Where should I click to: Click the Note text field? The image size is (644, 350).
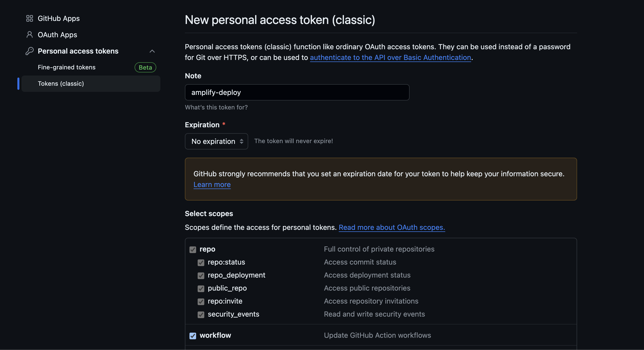pyautogui.click(x=297, y=92)
